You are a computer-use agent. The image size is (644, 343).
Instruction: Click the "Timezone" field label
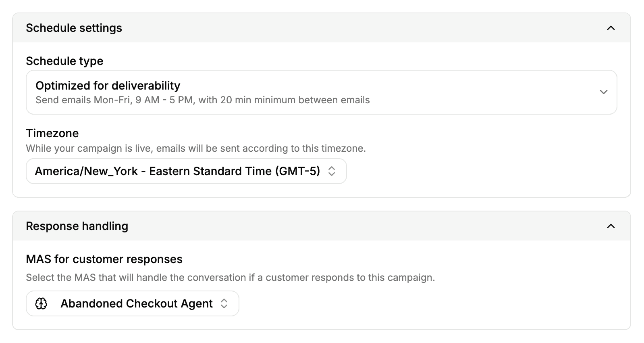click(52, 133)
